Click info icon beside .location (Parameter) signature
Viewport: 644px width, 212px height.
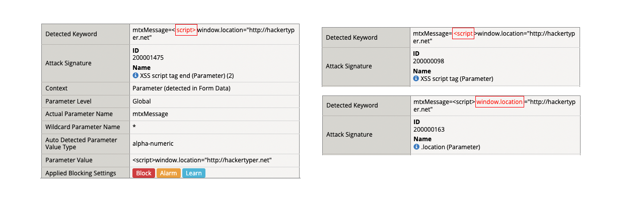coord(416,147)
